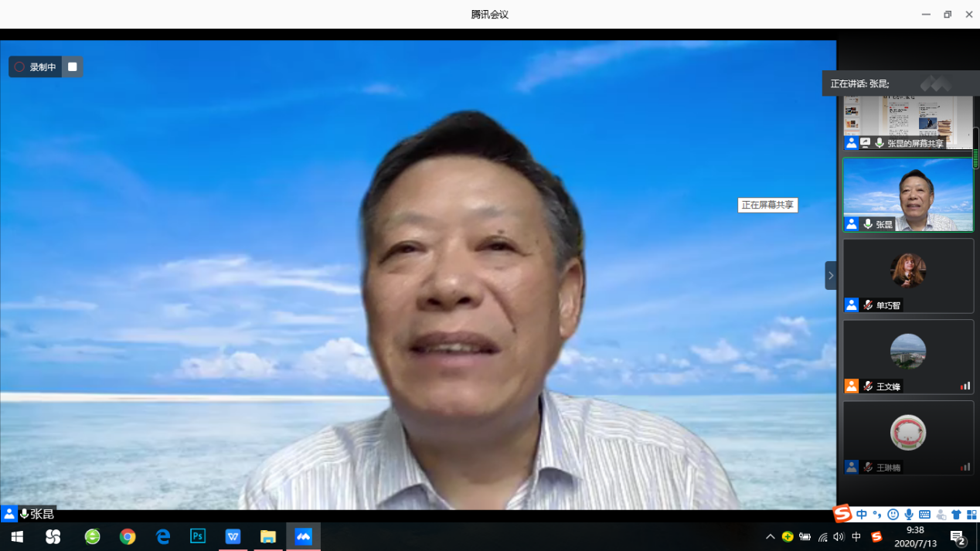980x551 pixels.
Task: Open the Sogou soft keyboard icon
Action: tap(924, 515)
